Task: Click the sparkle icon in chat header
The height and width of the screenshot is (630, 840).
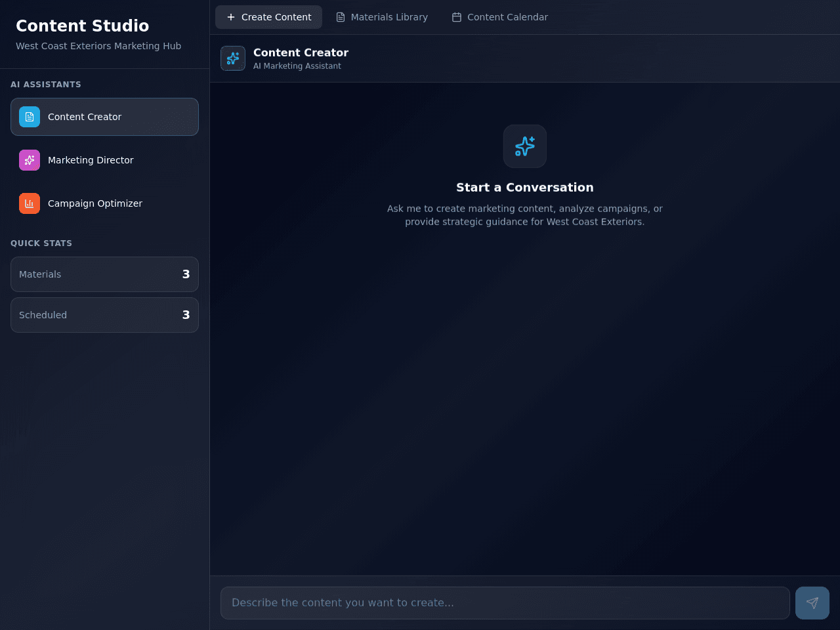Action: tap(233, 58)
